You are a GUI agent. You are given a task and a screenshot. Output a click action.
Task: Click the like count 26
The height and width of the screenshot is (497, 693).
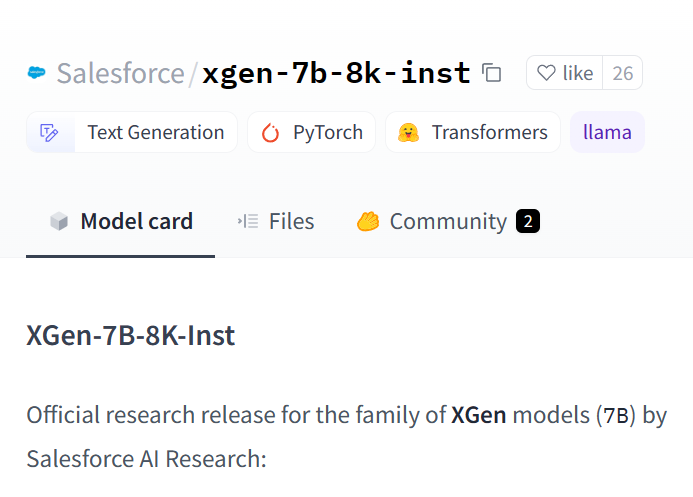click(x=622, y=73)
